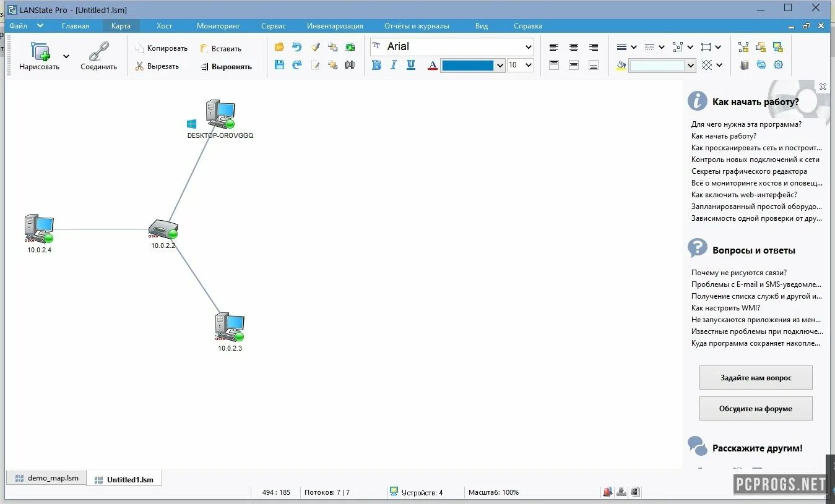This screenshot has width=835, height=504.
Task: Select the 10.0.2.3 computer on the map
Action: [x=230, y=327]
